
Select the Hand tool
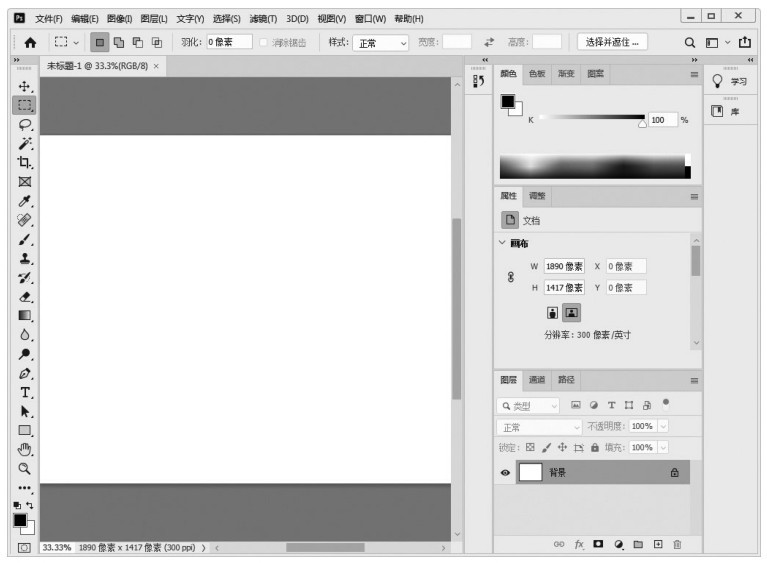click(25, 449)
